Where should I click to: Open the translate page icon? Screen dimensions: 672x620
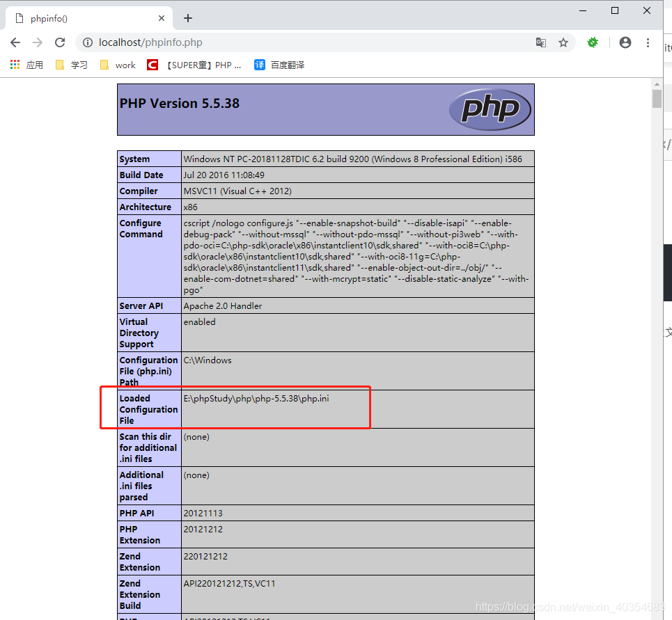[x=540, y=42]
